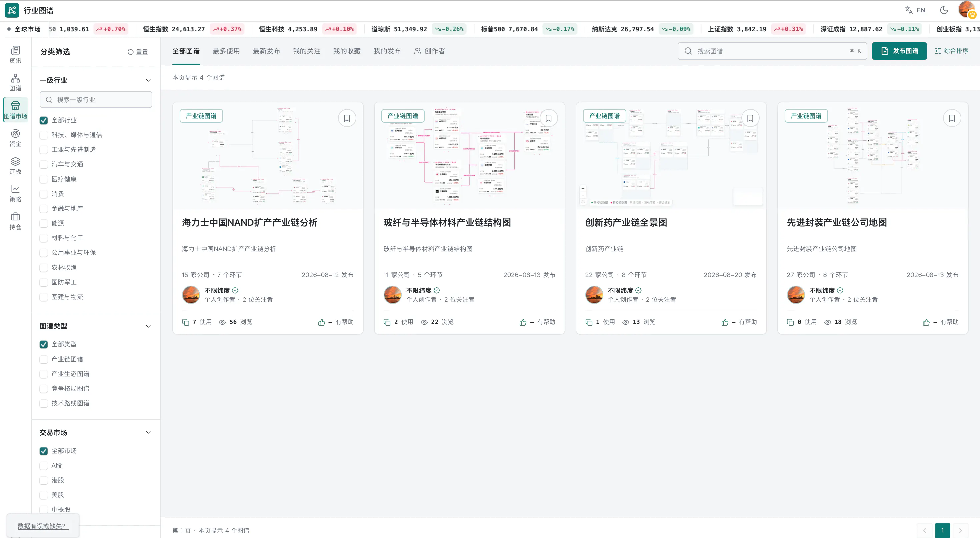
Task: Check the 科技、媒体与通信 checkbox
Action: [44, 135]
